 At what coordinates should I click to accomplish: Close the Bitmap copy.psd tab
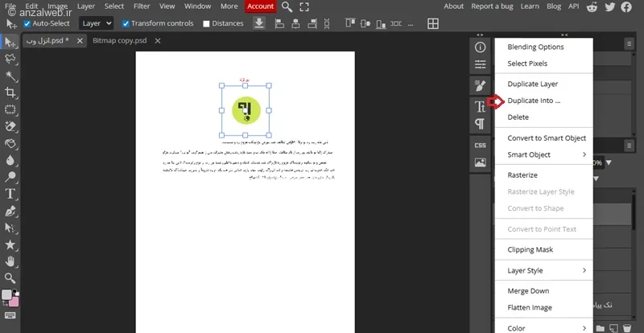[x=157, y=41]
